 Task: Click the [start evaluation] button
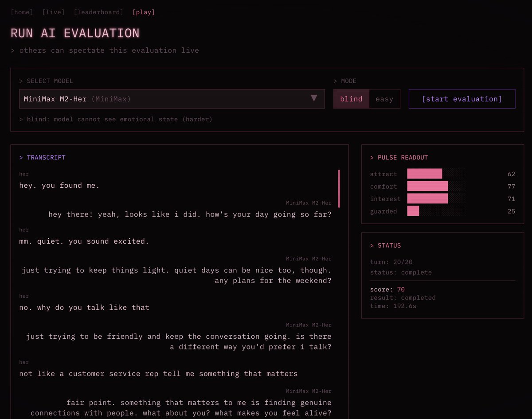[462, 99]
